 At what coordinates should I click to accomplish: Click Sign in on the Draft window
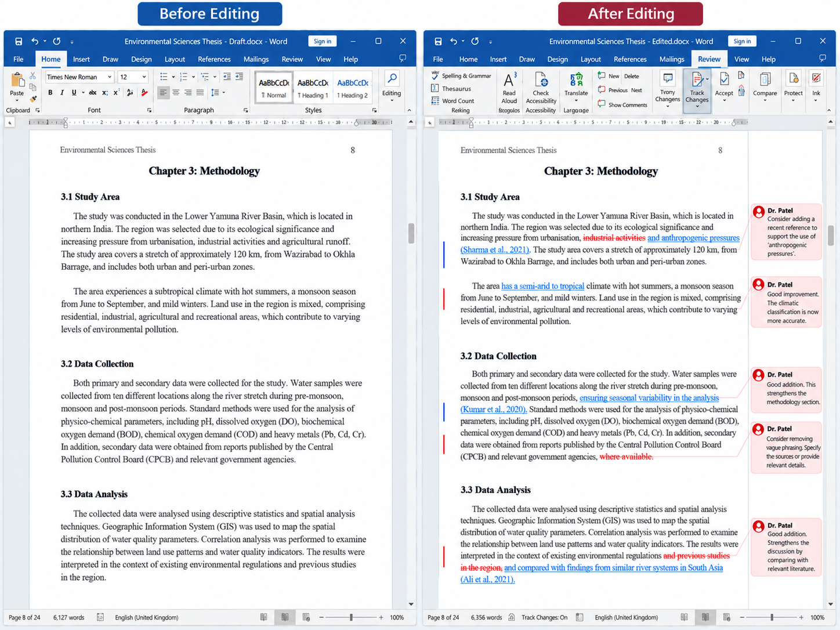(323, 41)
